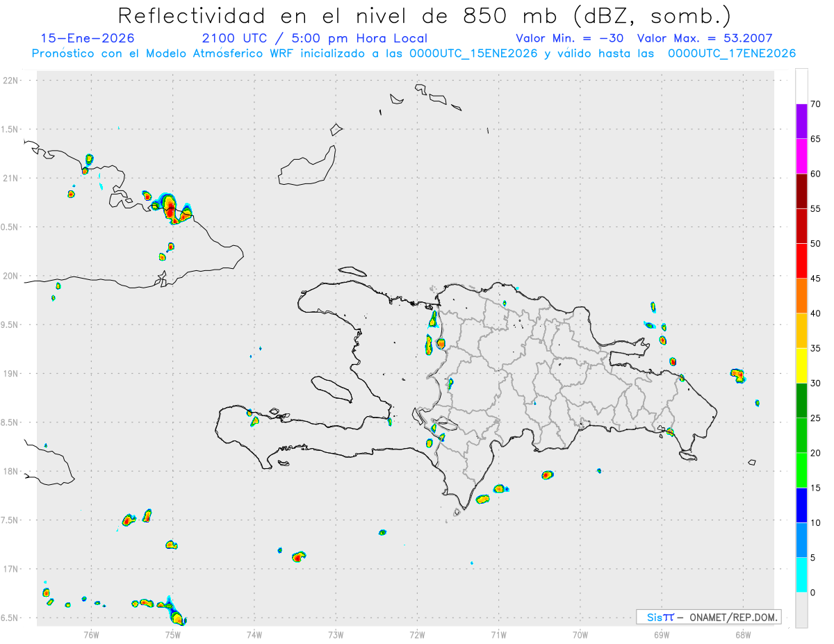This screenshot has width=834, height=644.
Task: Click the latitude axis label 22N
Action: [x=12, y=81]
